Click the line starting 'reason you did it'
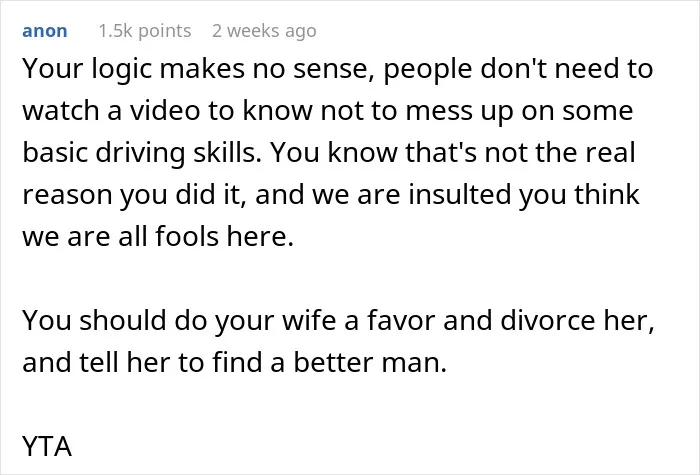The image size is (700, 475). (331, 195)
